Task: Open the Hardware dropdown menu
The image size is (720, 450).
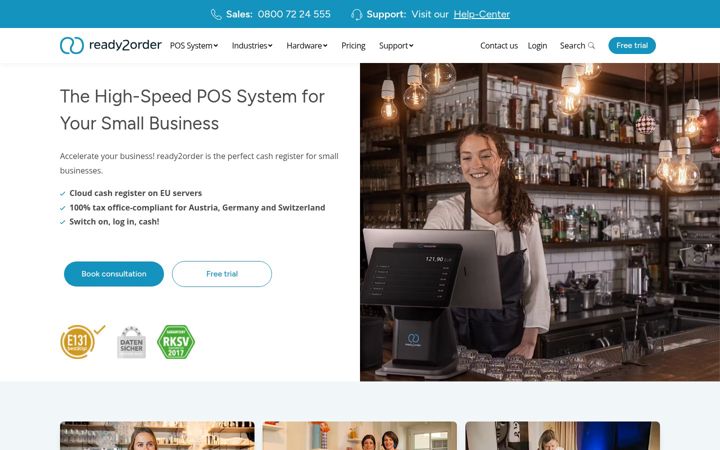Action: (307, 45)
